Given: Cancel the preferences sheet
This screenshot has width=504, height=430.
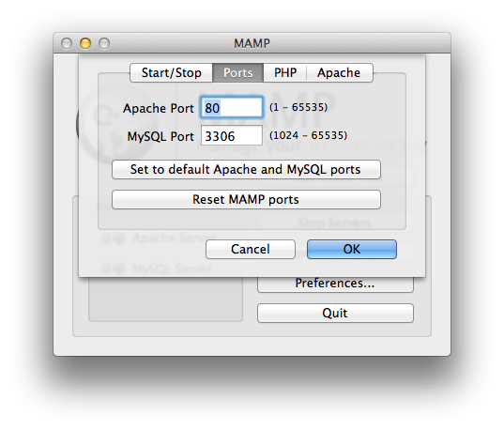Looking at the screenshot, I should coord(251,249).
